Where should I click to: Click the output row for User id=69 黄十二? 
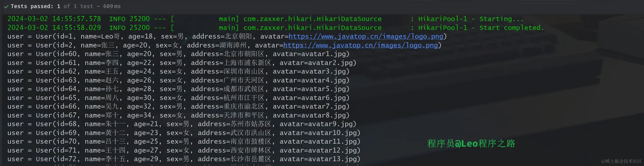click(x=184, y=133)
